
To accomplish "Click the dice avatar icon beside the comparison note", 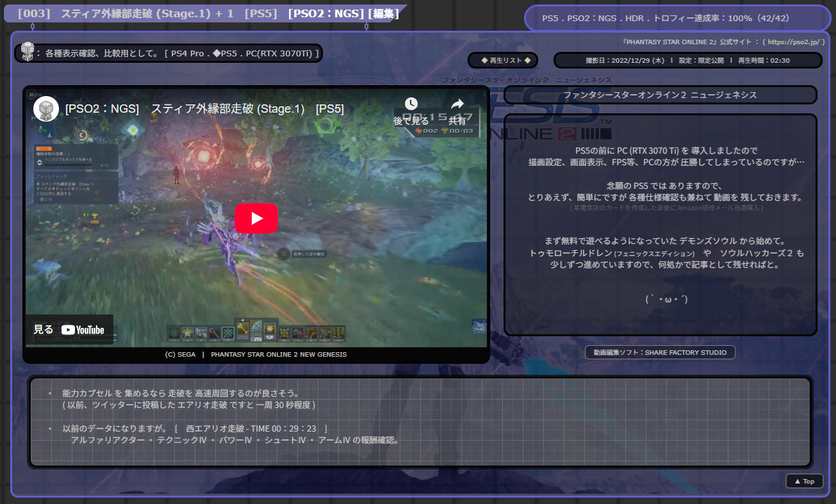I will click(x=28, y=53).
